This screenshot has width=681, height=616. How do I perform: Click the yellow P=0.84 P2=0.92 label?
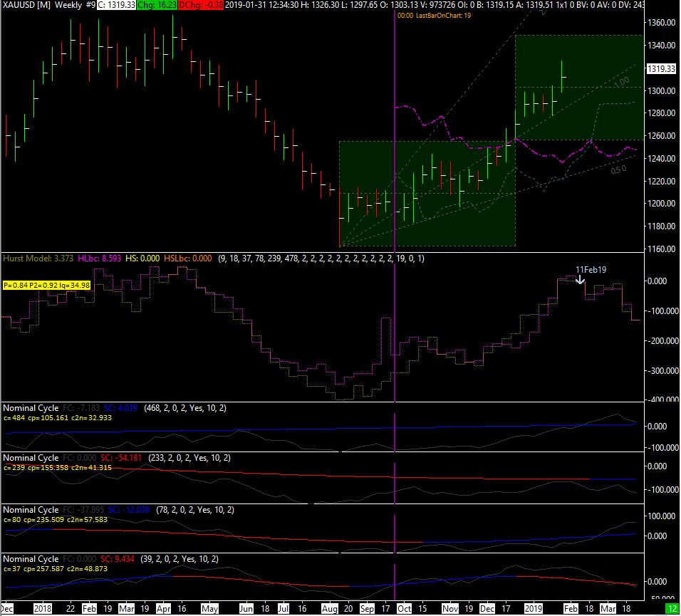coord(46,285)
